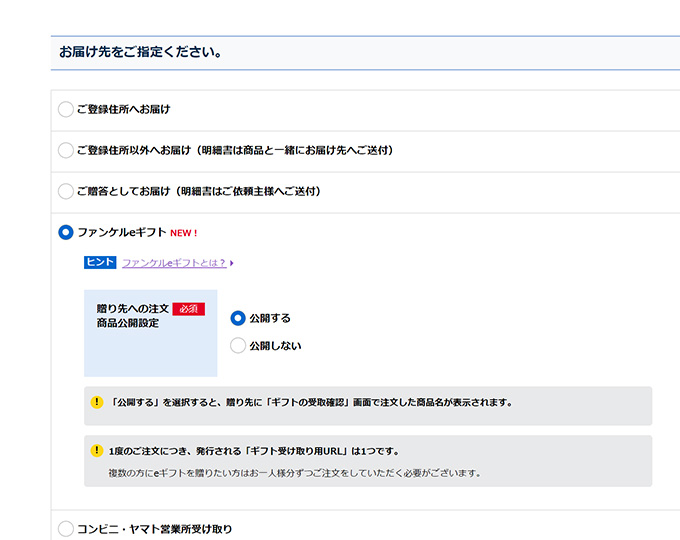Click the 明細書はご依頼主様へご送付 text
Viewport: 680px width, 540px height.
coord(250,191)
